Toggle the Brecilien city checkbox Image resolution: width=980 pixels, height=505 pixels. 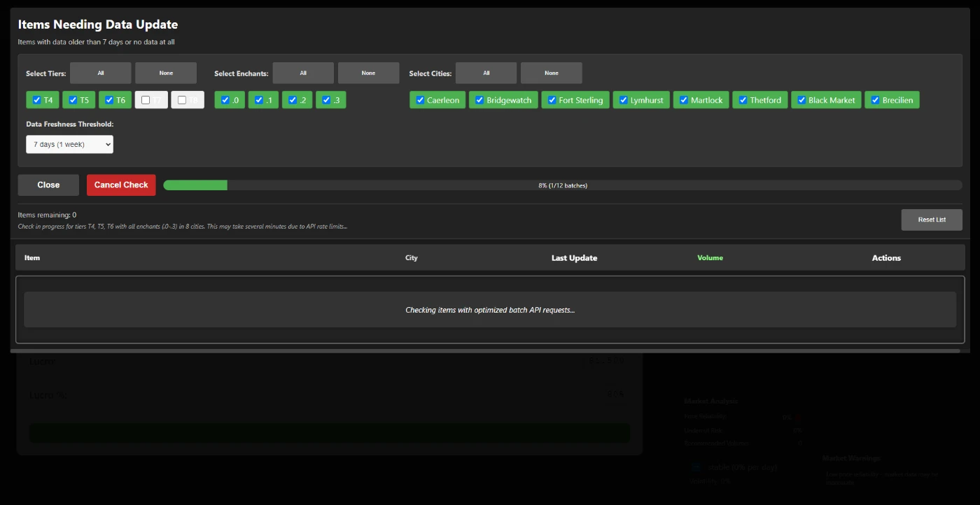(875, 100)
